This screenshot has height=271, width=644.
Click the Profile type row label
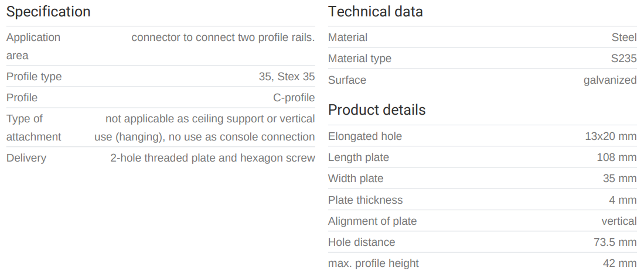coord(34,77)
